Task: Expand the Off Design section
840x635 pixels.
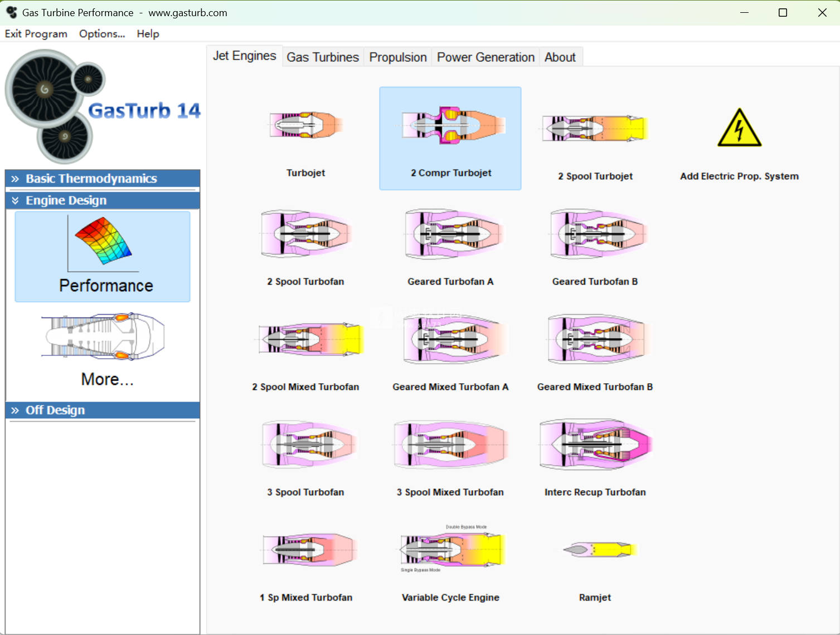Action: pyautogui.click(x=103, y=410)
